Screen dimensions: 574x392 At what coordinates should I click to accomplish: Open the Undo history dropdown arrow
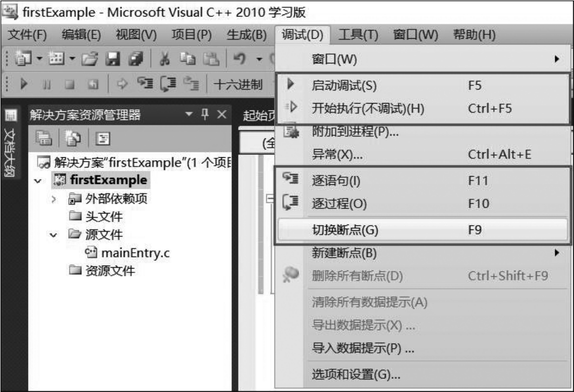259,59
